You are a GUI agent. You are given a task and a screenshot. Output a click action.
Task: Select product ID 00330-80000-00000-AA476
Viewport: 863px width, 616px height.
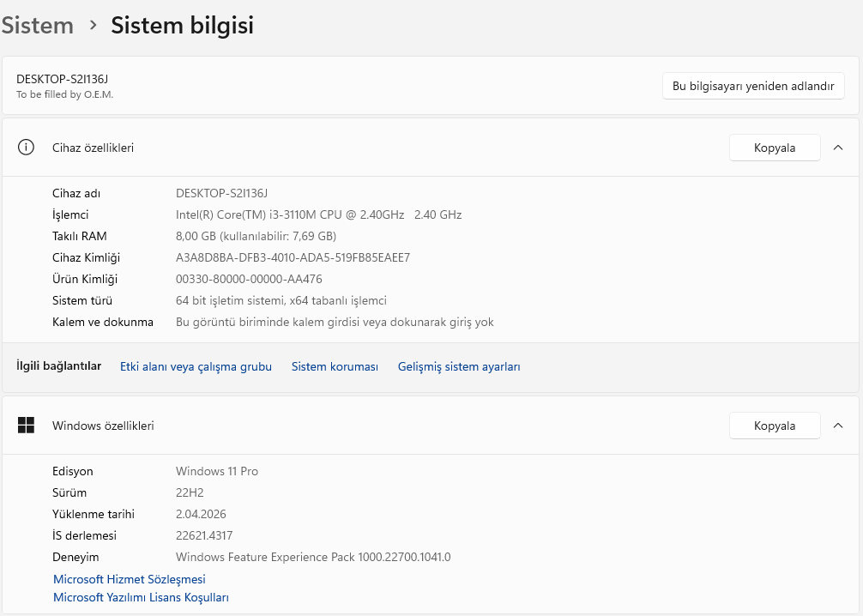point(249,279)
